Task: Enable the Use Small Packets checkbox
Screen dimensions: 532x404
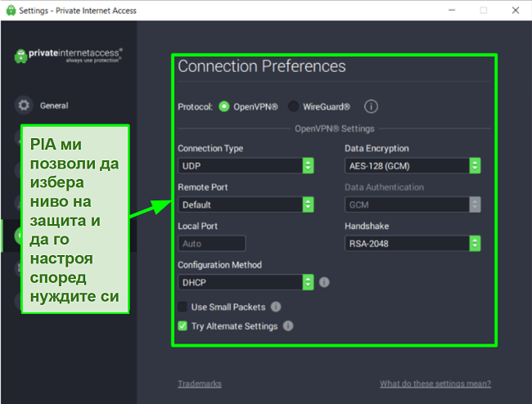Action: pos(183,307)
